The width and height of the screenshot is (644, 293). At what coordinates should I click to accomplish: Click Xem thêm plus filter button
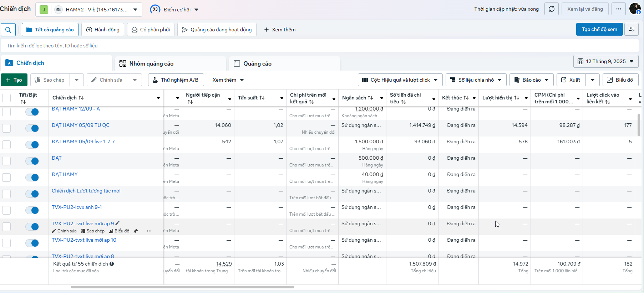tap(280, 30)
